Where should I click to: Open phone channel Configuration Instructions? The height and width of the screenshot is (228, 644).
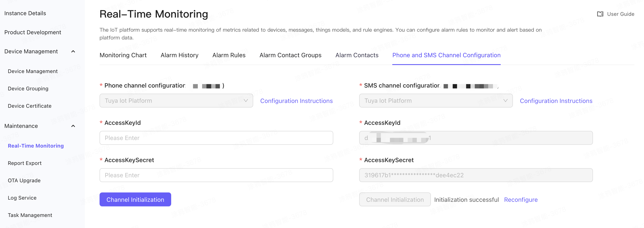coord(296,101)
